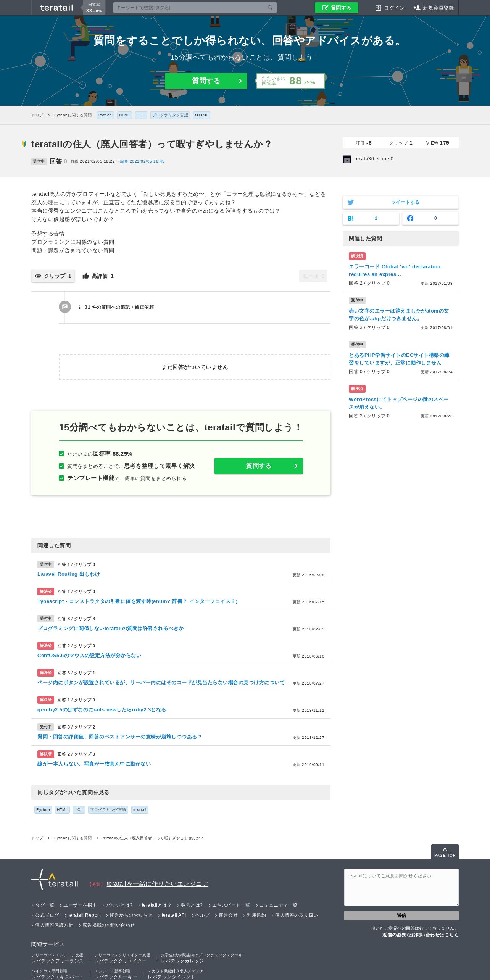Click the thumbs-up 高評価 icon
The height and width of the screenshot is (980, 490).
(x=86, y=276)
